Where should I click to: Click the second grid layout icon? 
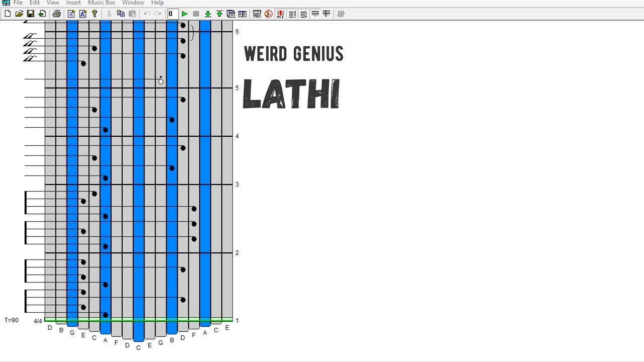pos(304,14)
